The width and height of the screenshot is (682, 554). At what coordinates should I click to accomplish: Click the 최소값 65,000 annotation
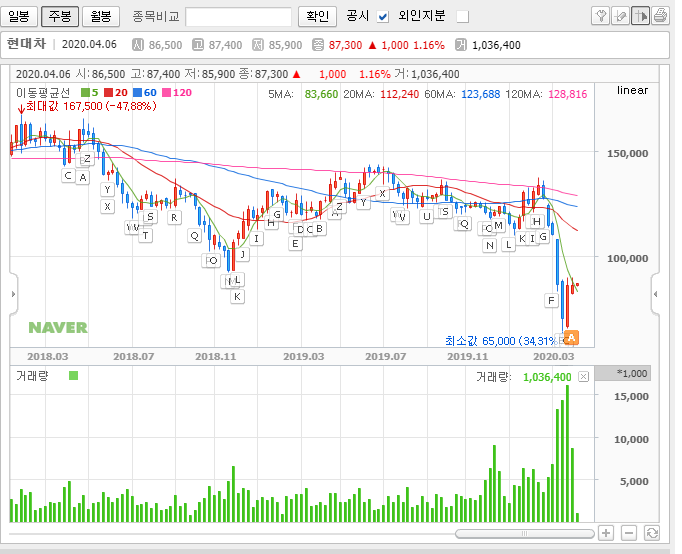pos(501,341)
